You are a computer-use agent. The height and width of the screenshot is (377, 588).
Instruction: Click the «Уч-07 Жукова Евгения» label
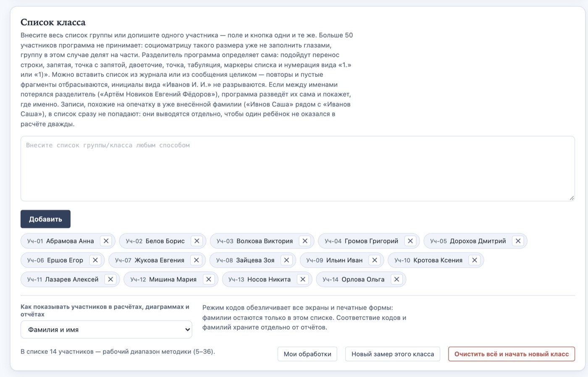150,260
